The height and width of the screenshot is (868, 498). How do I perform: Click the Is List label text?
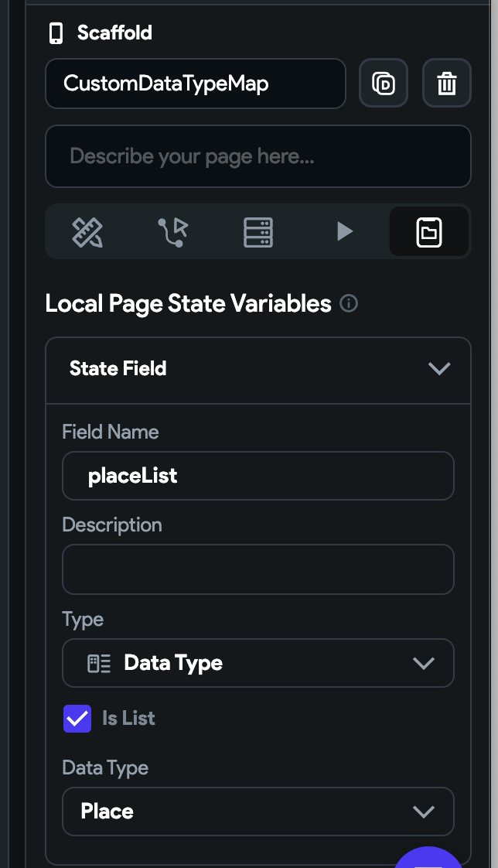[x=128, y=719]
